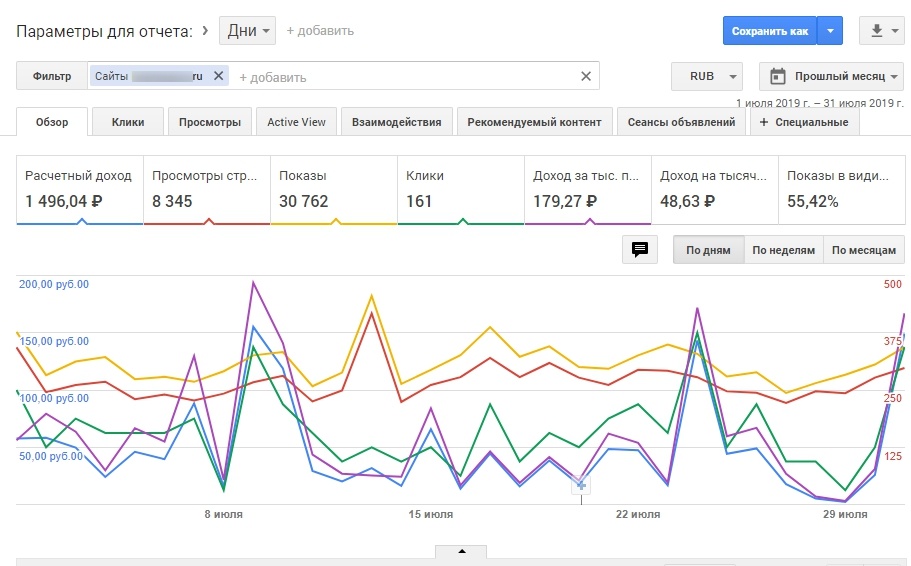Select По дням chart grouping
The image size is (911, 566).
pyautogui.click(x=708, y=250)
